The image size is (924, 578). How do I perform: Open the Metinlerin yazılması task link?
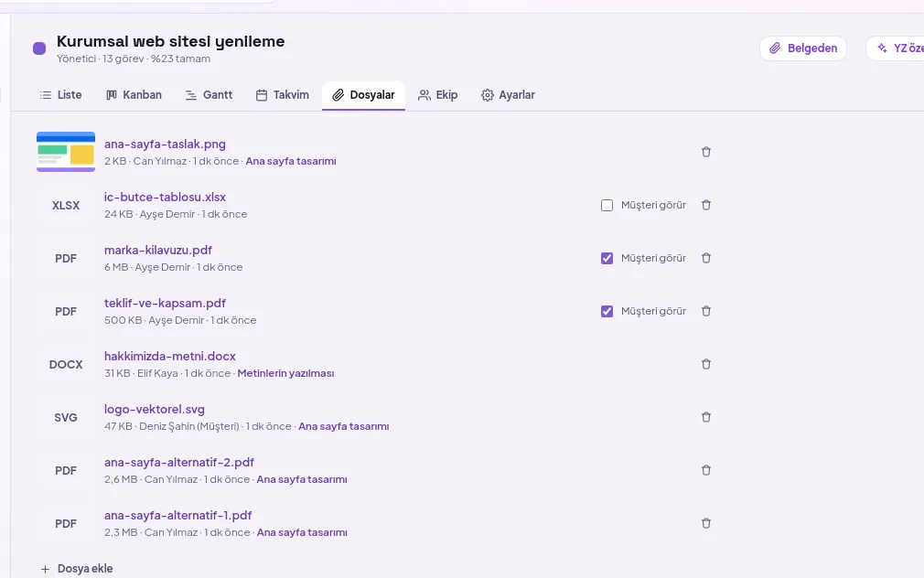click(x=285, y=373)
